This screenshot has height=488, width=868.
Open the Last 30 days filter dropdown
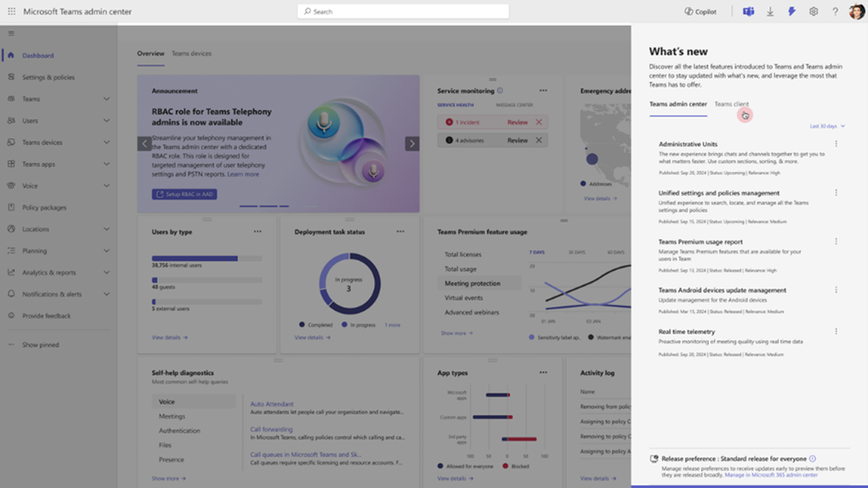827,126
